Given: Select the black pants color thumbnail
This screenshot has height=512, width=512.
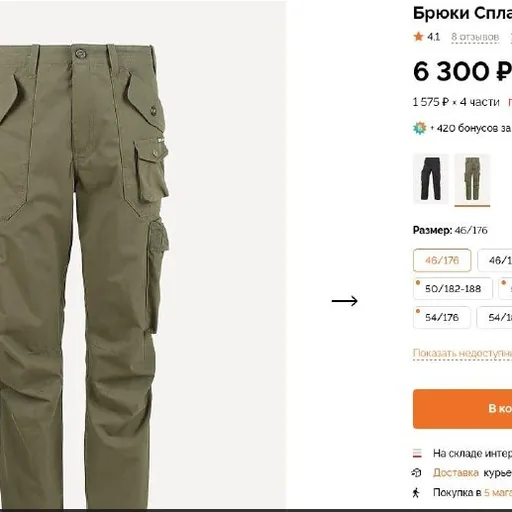Looking at the screenshot, I should [431, 179].
